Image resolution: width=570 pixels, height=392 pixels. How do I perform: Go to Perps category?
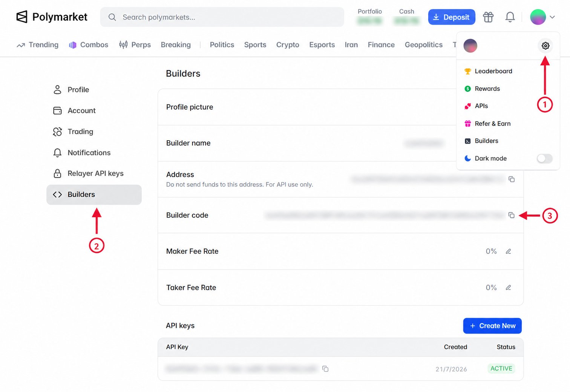(135, 45)
